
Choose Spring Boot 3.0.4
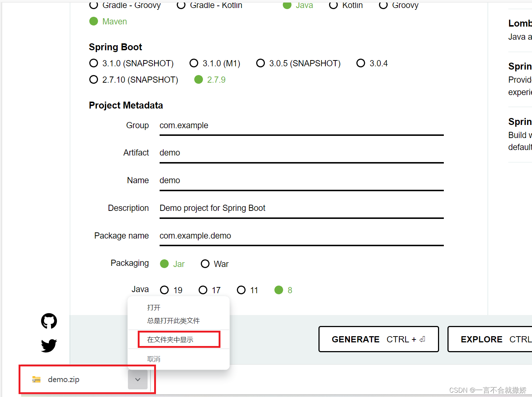[x=372, y=63]
